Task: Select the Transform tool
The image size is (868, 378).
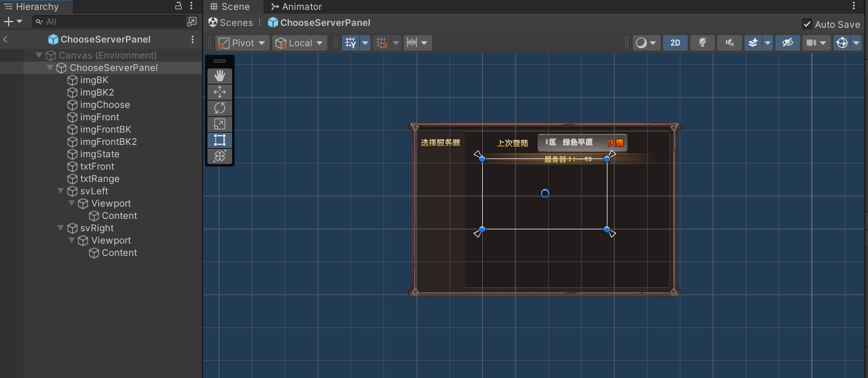Action: [220, 156]
